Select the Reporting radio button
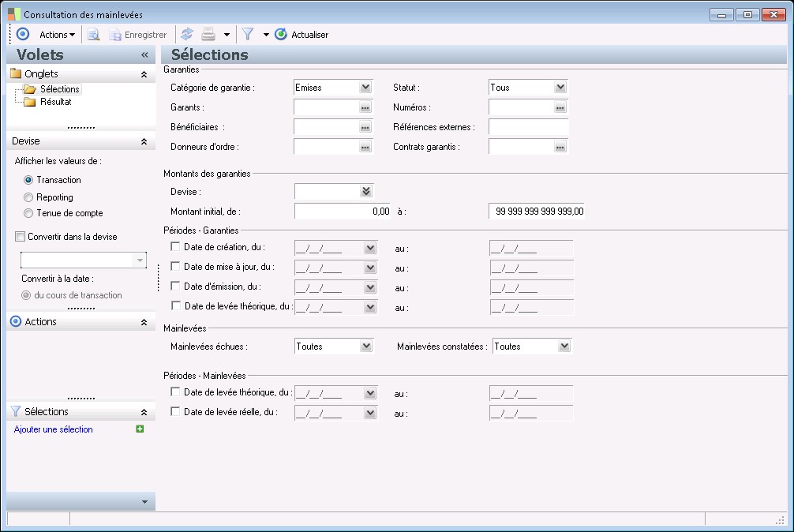 [28, 197]
